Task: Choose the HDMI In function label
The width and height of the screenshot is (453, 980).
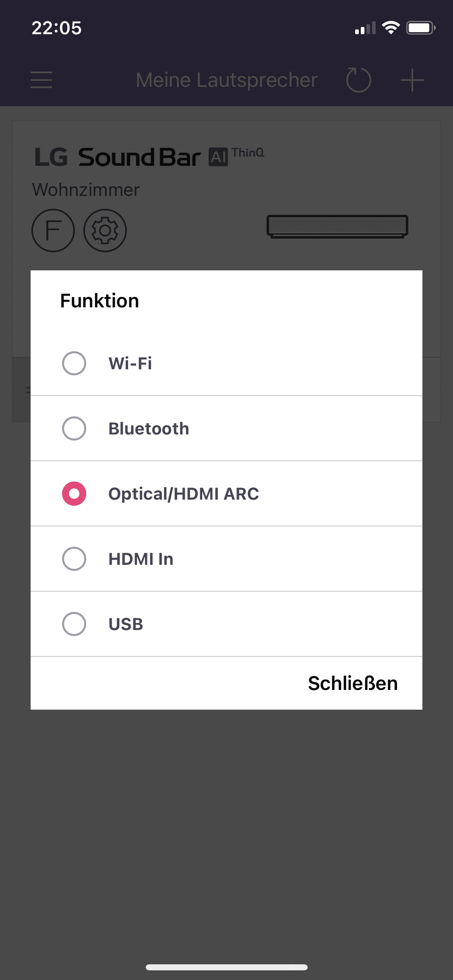Action: tap(141, 559)
